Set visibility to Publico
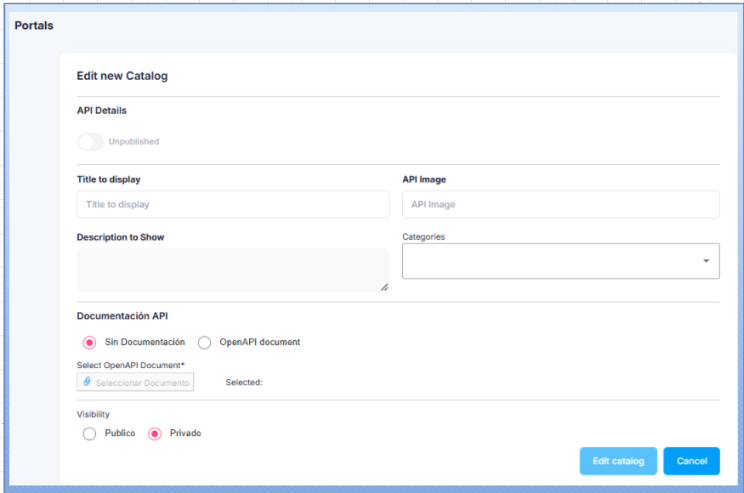744x493 pixels. (90, 433)
